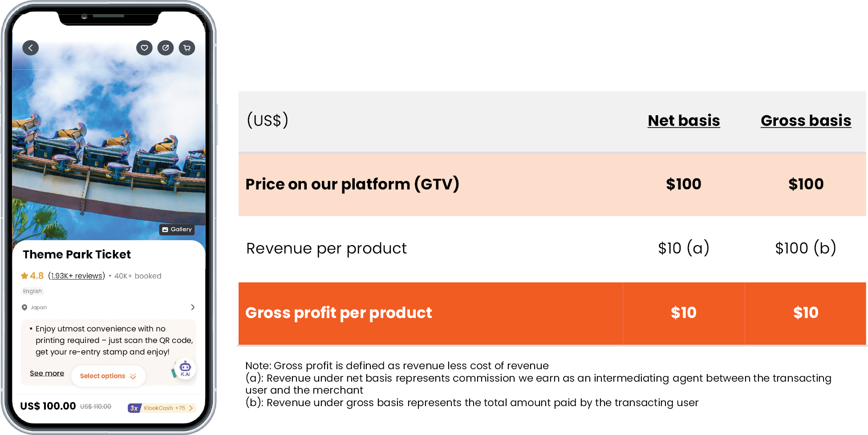Open the Gallery button on photo
Screen dimensions: 868x435
point(177,230)
